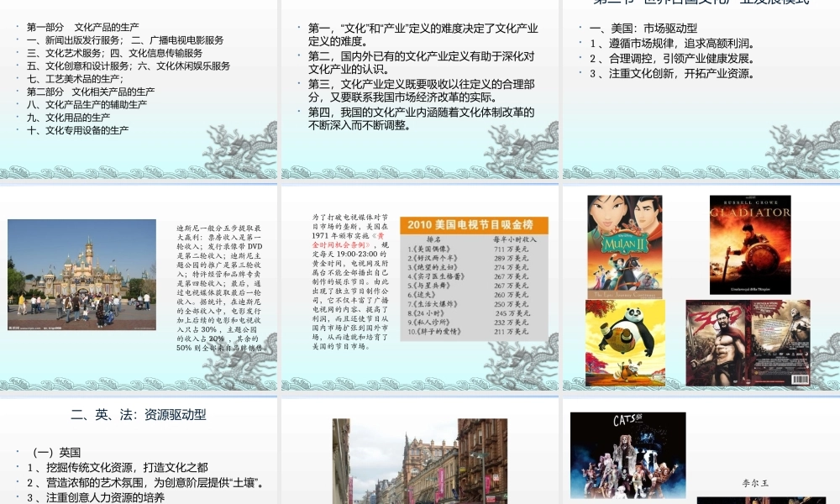
Task: Select the Gladiator movie poster
Action: [x=750, y=244]
